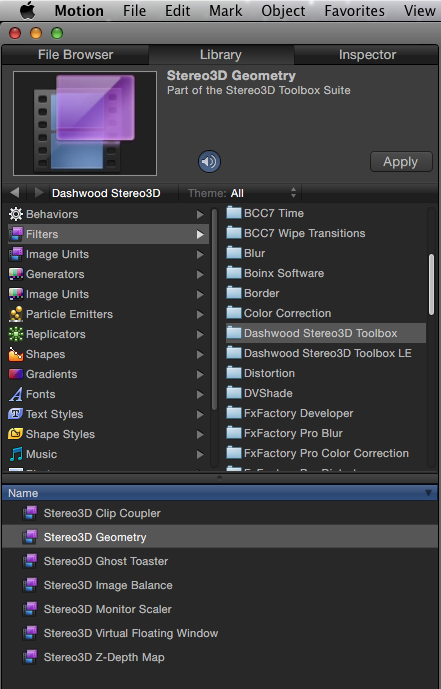Click the BCC7 Time folder icon
Screen dimensions: 441x689
(x=234, y=213)
